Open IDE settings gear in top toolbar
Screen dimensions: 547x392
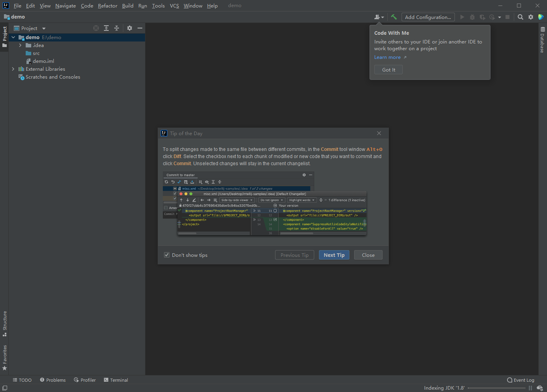coord(531,17)
